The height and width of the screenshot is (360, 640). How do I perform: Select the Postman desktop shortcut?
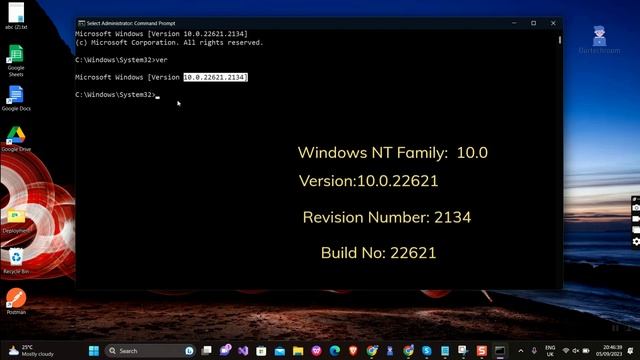tap(16, 301)
